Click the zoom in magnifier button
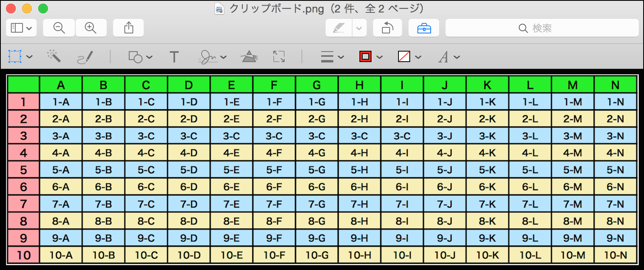 click(91, 28)
